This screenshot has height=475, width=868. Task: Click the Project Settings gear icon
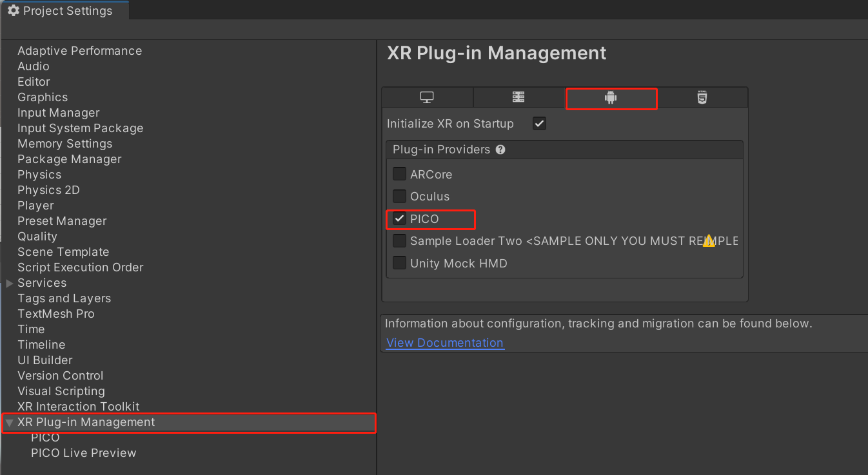tap(13, 11)
